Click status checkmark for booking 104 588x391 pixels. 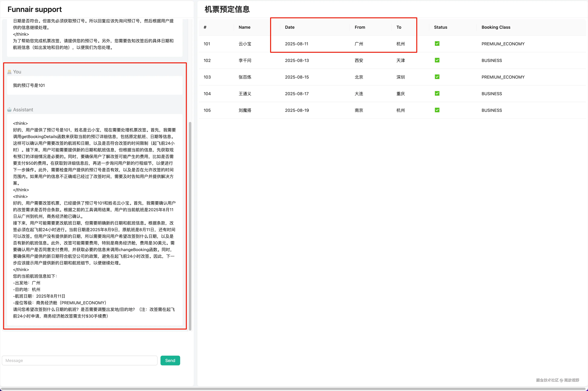(x=437, y=94)
